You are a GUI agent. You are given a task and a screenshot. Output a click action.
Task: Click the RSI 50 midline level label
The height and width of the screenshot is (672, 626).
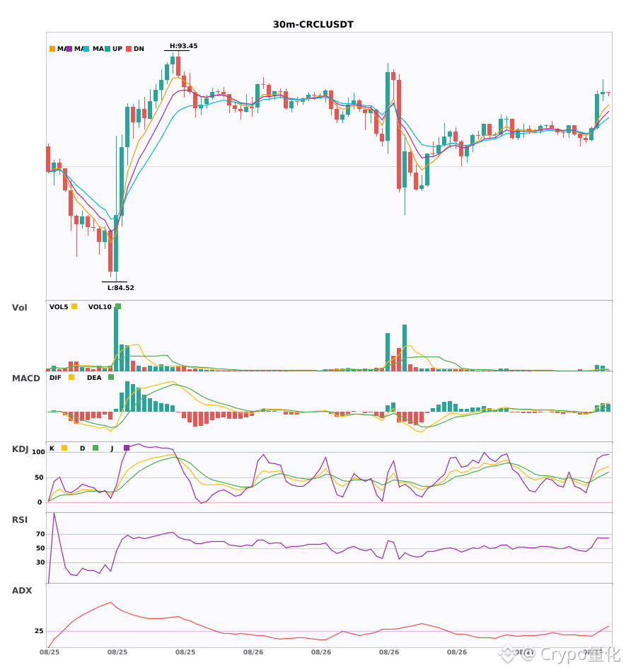coord(41,548)
